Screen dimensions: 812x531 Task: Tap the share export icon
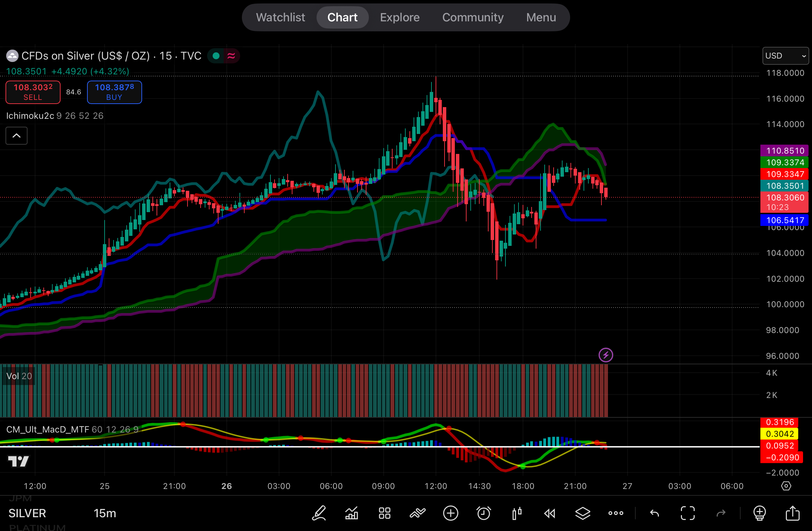click(x=792, y=513)
